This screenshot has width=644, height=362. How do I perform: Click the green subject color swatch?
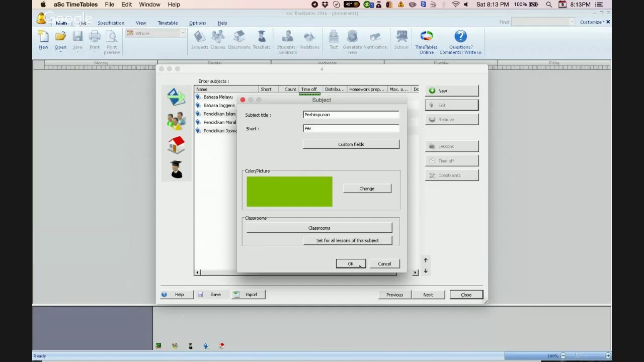click(x=289, y=191)
